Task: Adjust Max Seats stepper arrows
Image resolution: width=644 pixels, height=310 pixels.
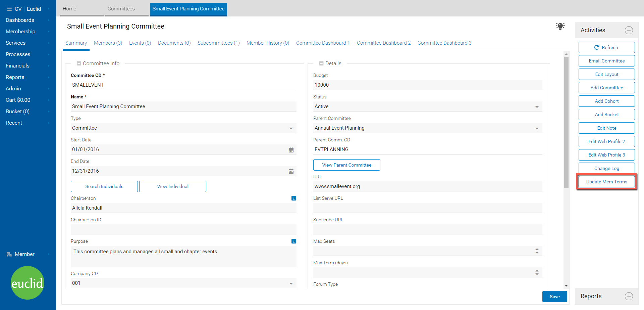Action: (x=537, y=251)
